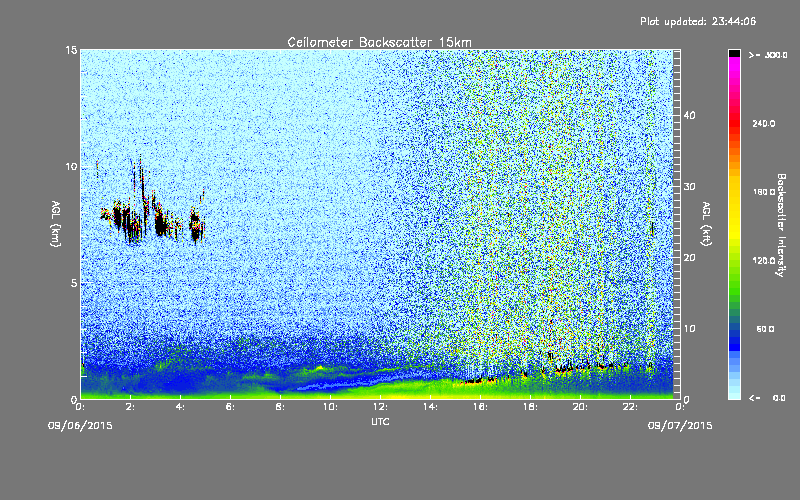This screenshot has height=500, width=800.
Task: Click the '10' tick on the kft axis
Action: pos(689,329)
